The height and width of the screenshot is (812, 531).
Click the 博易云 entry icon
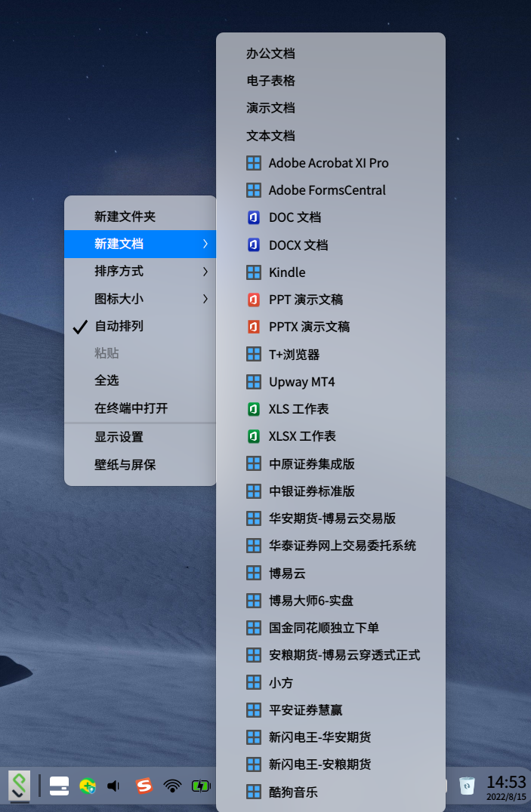(x=254, y=573)
